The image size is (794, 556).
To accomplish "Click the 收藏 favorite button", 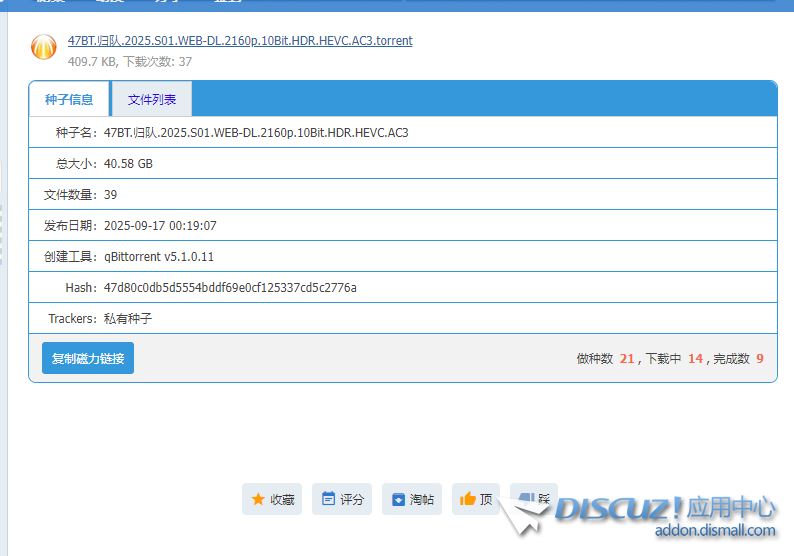I will 272,499.
